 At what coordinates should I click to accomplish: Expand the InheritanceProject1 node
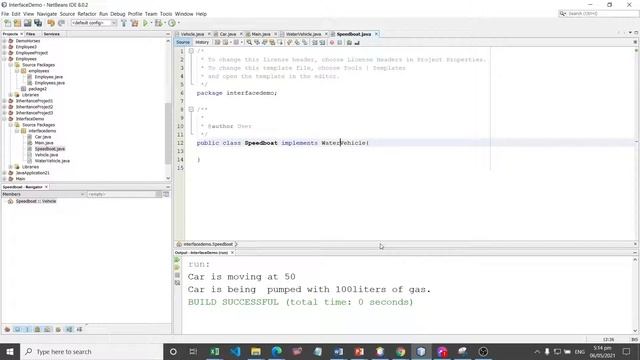4,101
